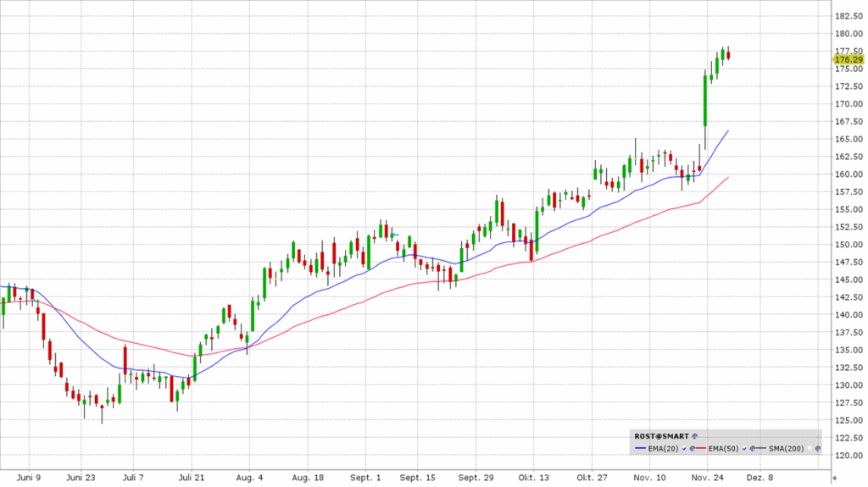This screenshot has width=868, height=487.
Task: Click the yellow 176.29 current price tag
Action: (x=848, y=59)
